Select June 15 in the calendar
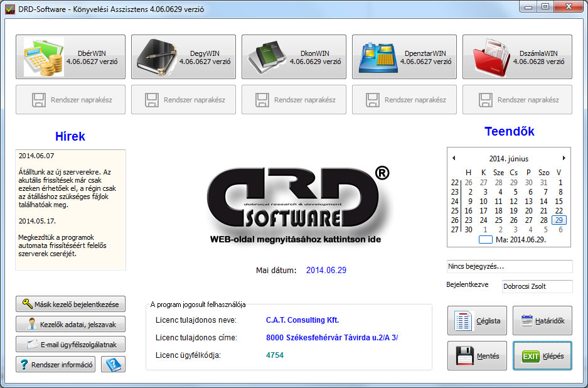This screenshot has height=388, width=588. (559, 202)
